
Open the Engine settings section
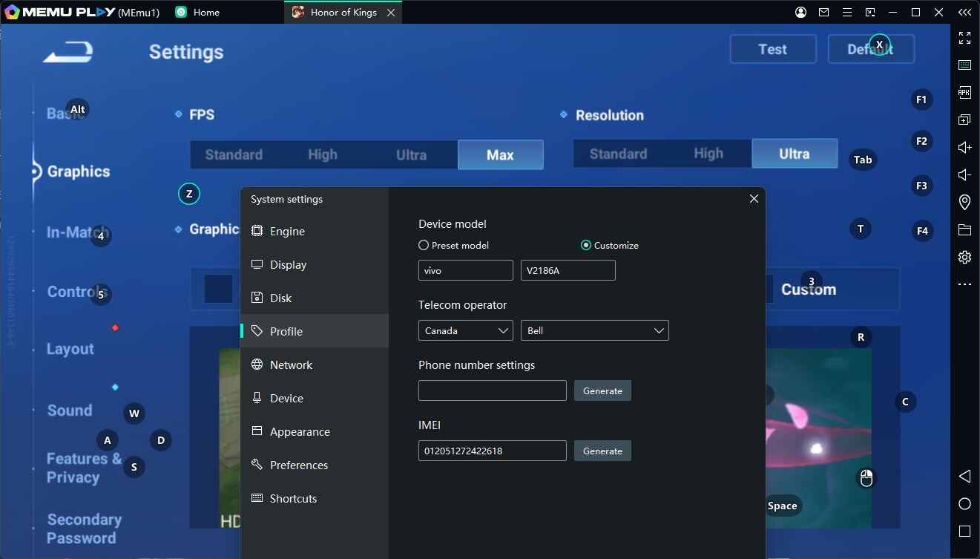pyautogui.click(x=315, y=231)
